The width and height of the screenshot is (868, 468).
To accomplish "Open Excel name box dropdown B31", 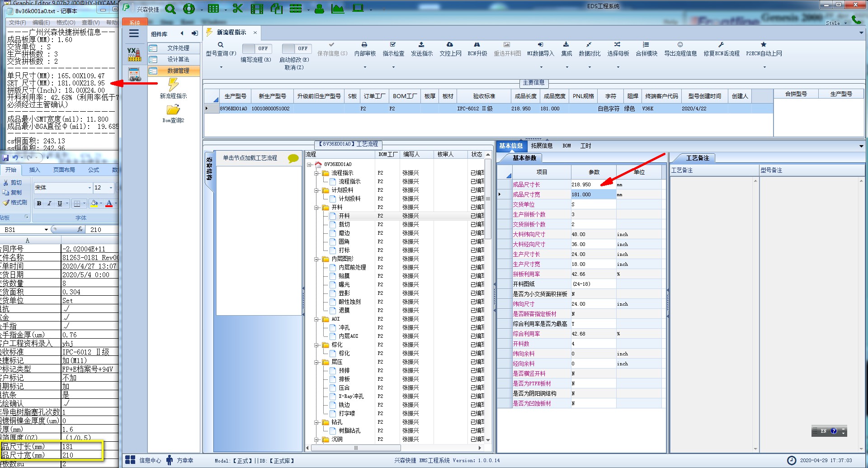I will point(46,230).
